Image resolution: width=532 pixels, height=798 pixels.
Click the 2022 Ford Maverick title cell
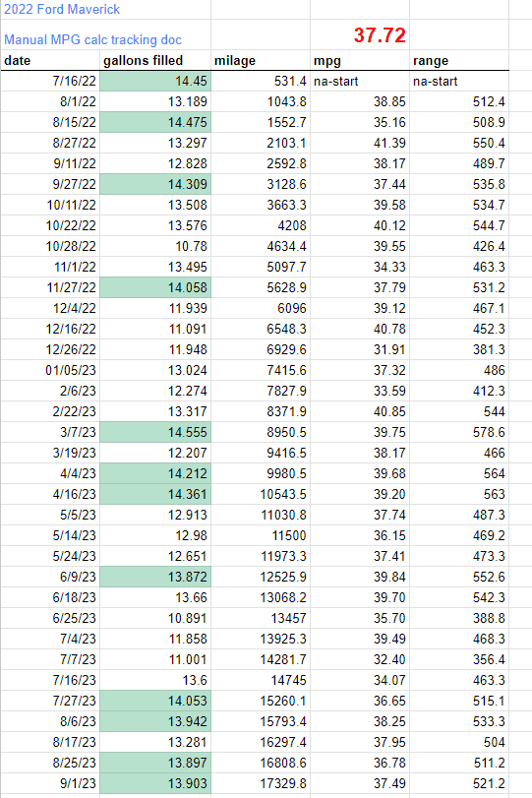(x=105, y=9)
